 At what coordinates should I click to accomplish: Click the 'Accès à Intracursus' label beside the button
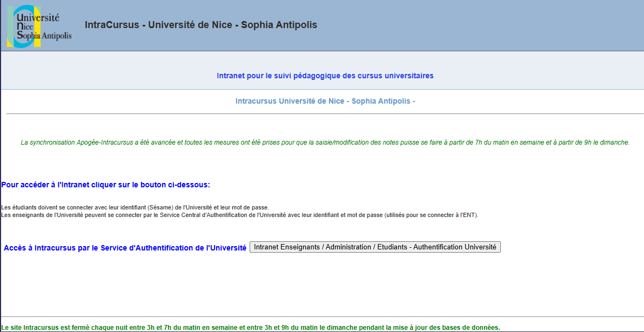[x=125, y=248]
